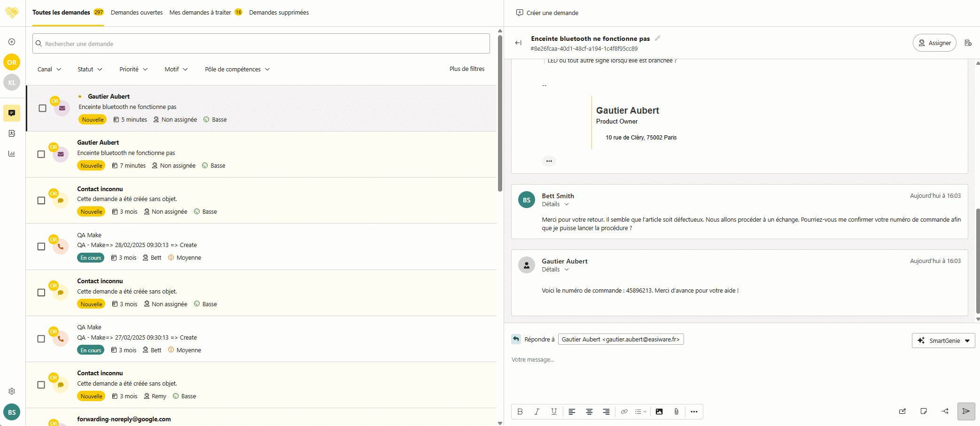Insert an image into the reply
The width and height of the screenshot is (980, 426).
pyautogui.click(x=659, y=411)
